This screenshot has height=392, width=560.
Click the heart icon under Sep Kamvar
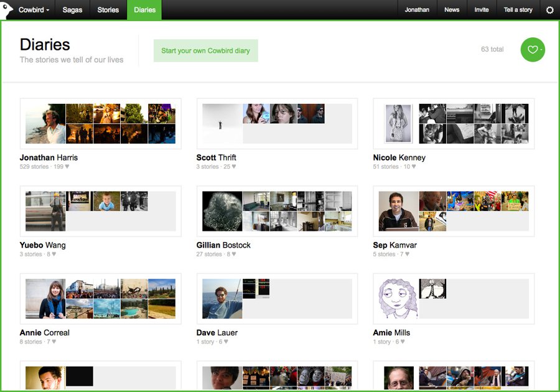[x=407, y=254]
